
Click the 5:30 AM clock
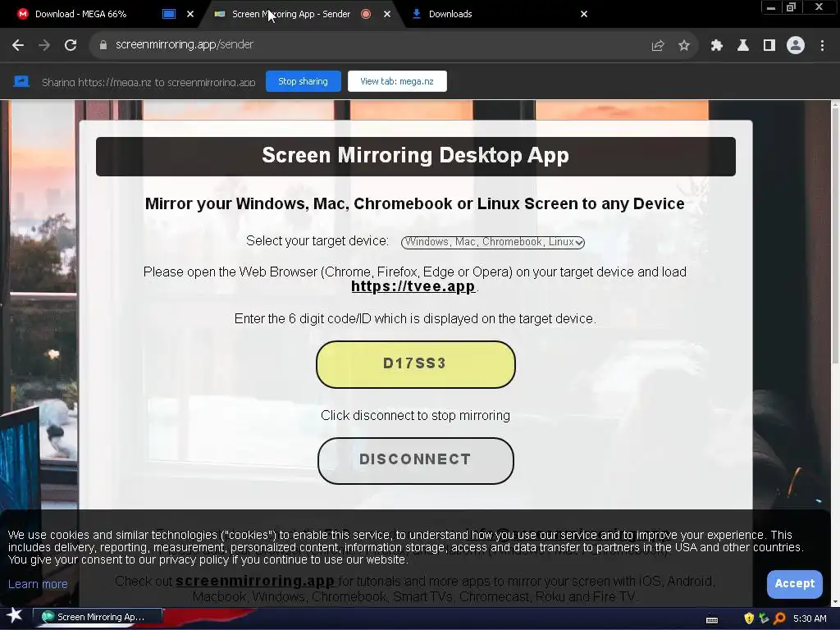pos(810,619)
